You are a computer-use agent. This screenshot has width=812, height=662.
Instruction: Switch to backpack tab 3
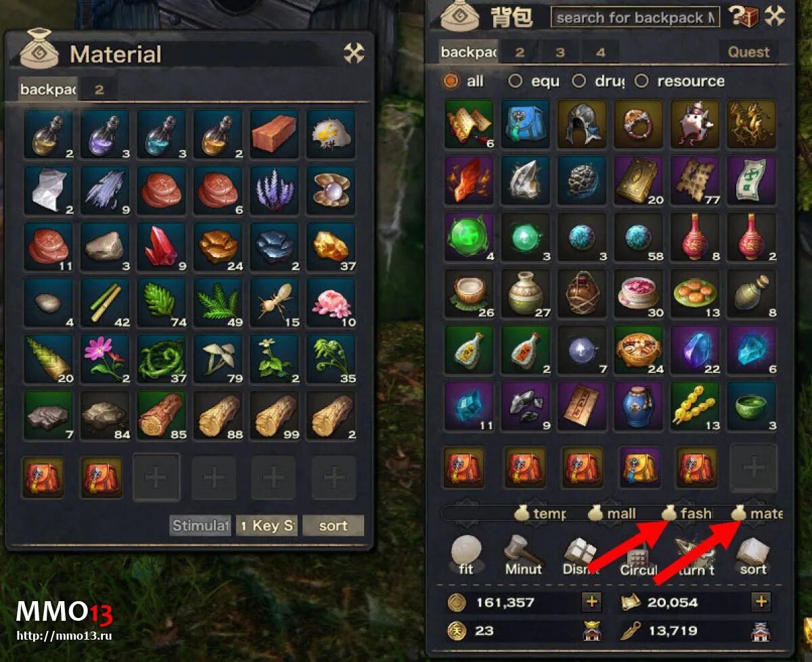pyautogui.click(x=560, y=52)
